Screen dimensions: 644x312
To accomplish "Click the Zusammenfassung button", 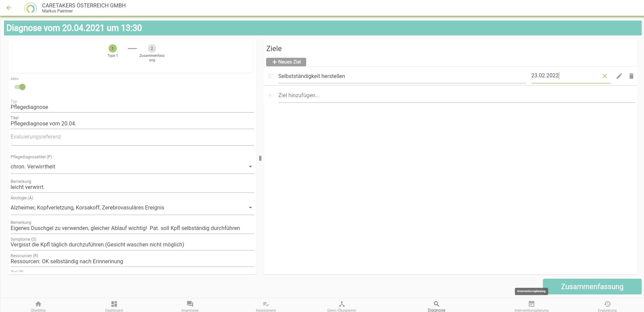I will click(x=592, y=286).
